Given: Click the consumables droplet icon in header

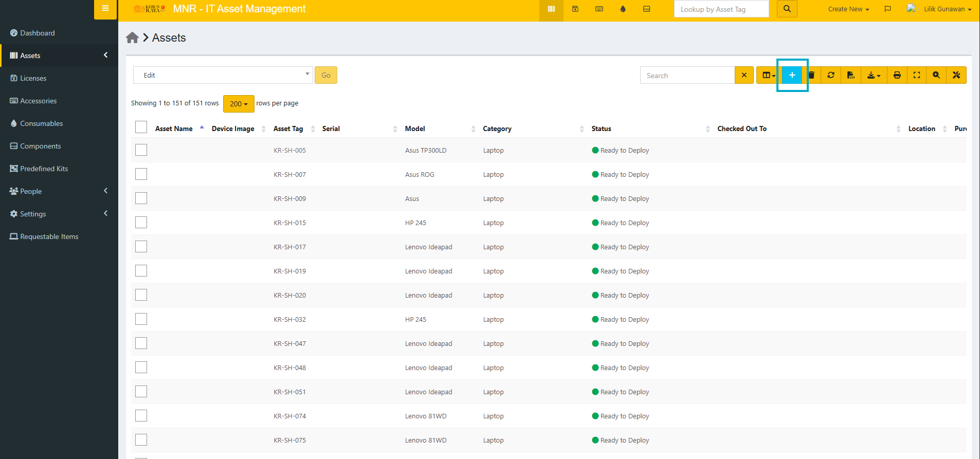Looking at the screenshot, I should [623, 9].
